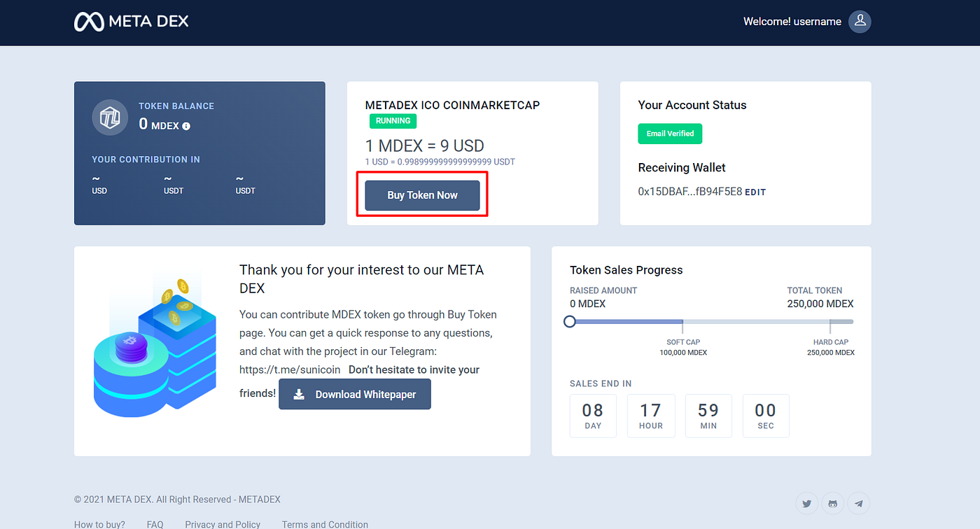Click the SOFT CAP marker on progress bar
The width and height of the screenshot is (980, 529).
pos(683,327)
